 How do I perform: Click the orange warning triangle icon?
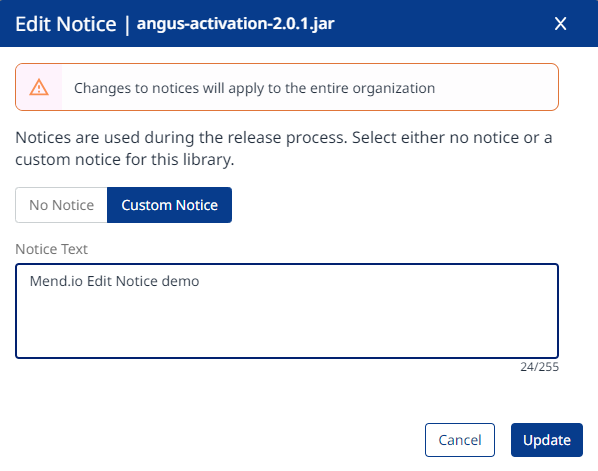39,87
